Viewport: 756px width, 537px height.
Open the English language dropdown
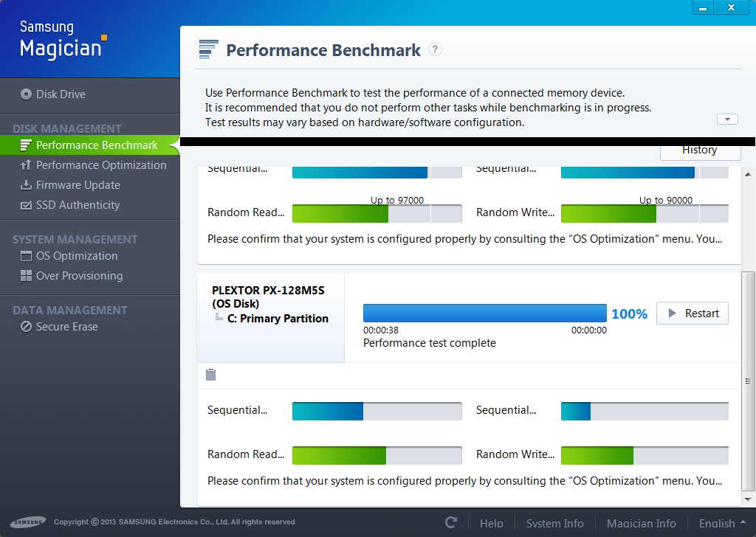tap(722, 524)
